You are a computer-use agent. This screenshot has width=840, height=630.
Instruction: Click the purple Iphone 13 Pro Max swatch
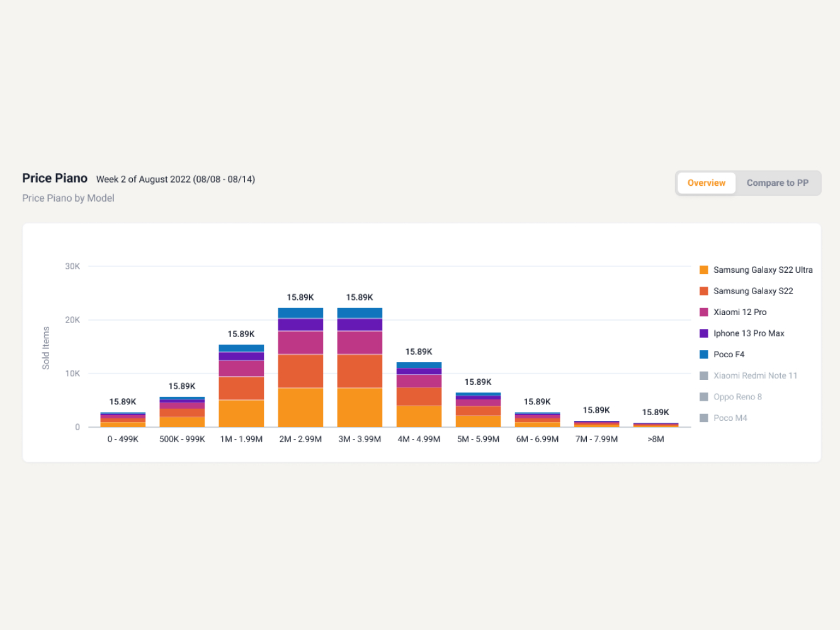click(704, 333)
